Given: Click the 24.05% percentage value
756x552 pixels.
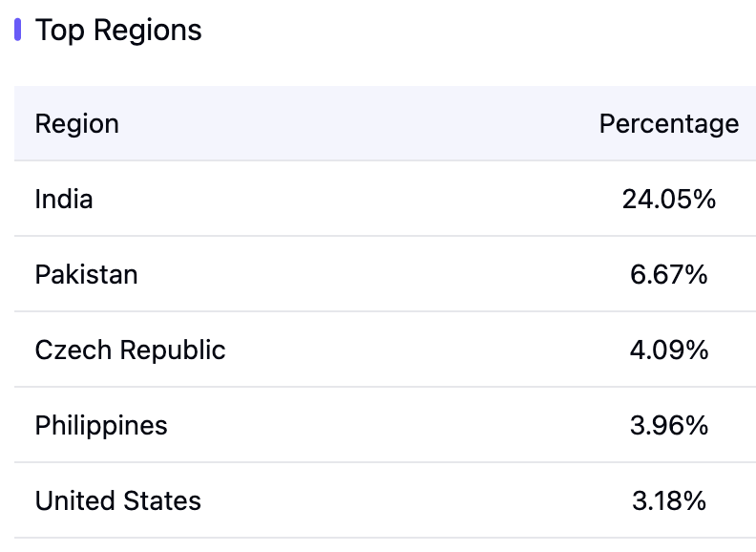Looking at the screenshot, I should 668,200.
